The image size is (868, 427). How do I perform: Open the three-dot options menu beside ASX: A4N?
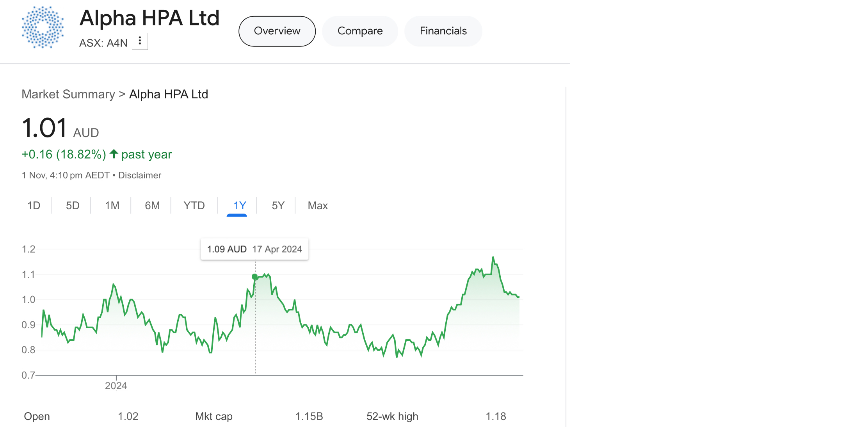click(140, 41)
